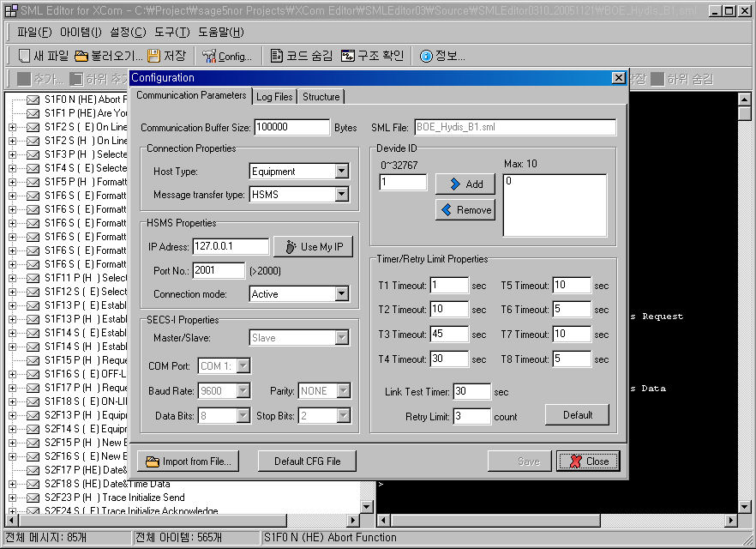The image size is (756, 549).
Task: Click the Default CFG File button
Action: 307,462
